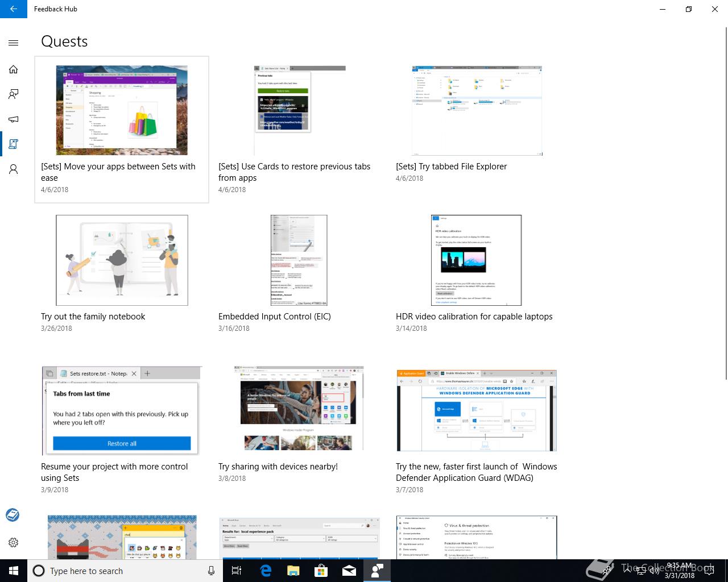
Task: Select 'Try sharing with devices nearby!' title
Action: (x=278, y=467)
